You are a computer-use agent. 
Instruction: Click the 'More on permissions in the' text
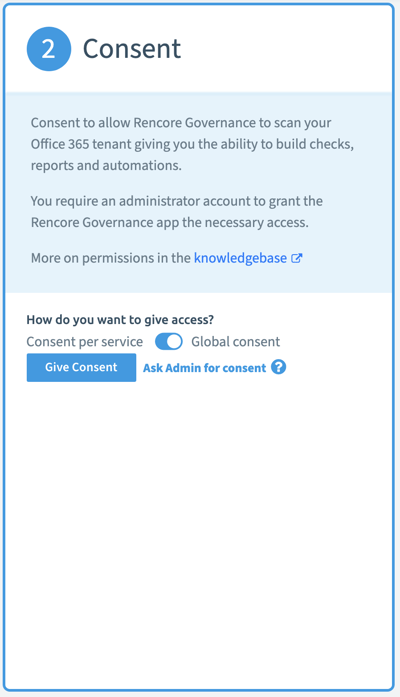tap(111, 258)
